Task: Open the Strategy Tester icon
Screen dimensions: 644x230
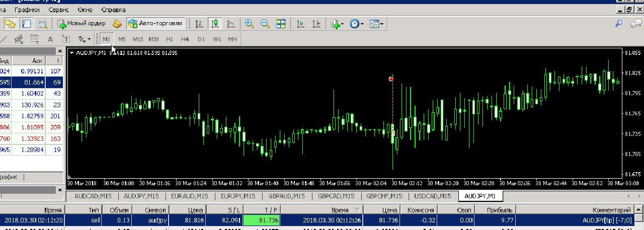Action: point(42,23)
